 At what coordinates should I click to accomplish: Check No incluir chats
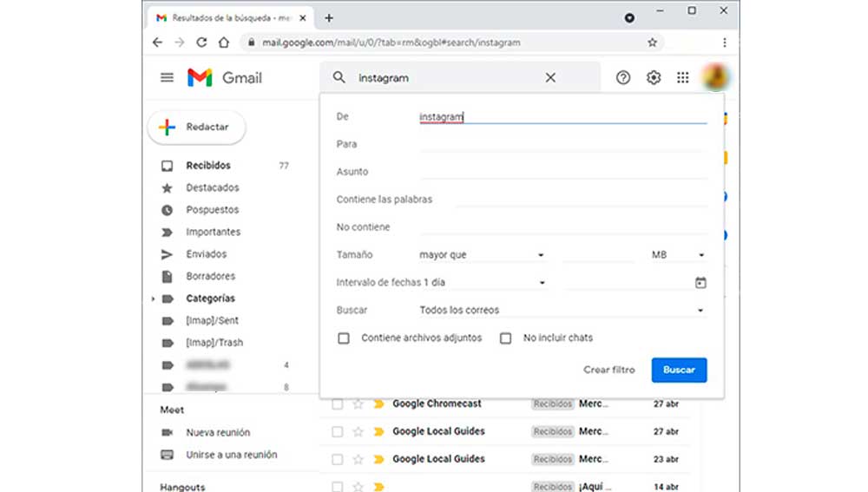pos(505,338)
